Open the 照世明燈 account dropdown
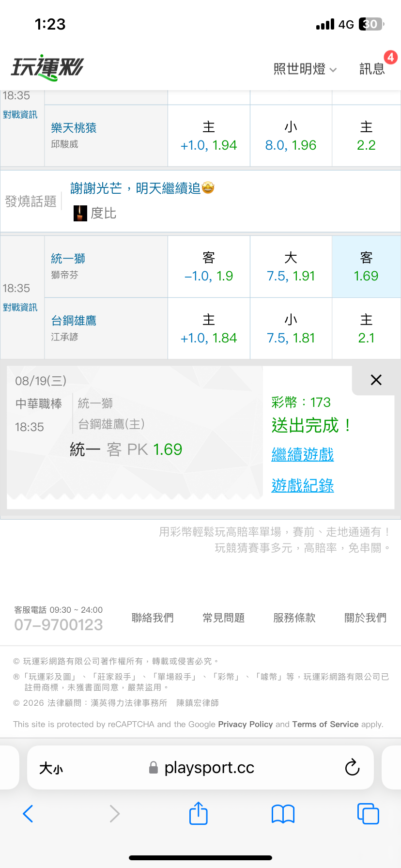Viewport: 401px width, 868px height. (x=305, y=69)
